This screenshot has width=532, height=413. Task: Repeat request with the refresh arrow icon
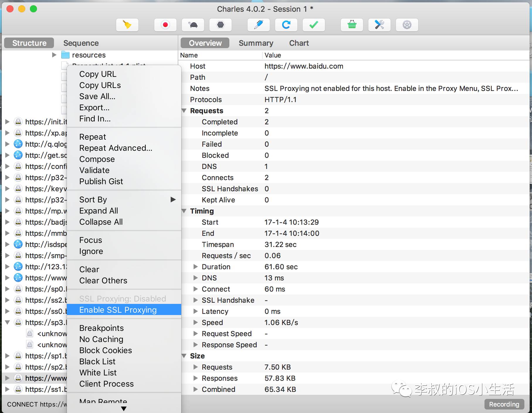[286, 25]
